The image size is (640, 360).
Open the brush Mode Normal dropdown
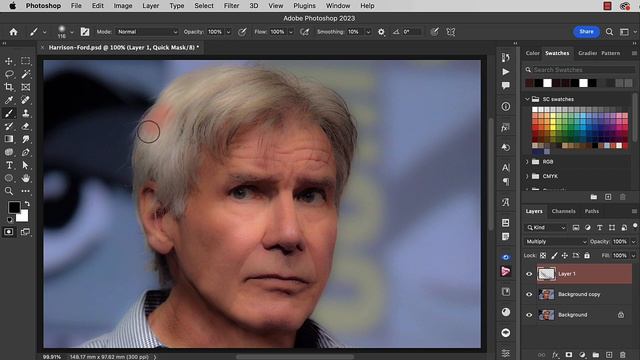[x=147, y=32]
